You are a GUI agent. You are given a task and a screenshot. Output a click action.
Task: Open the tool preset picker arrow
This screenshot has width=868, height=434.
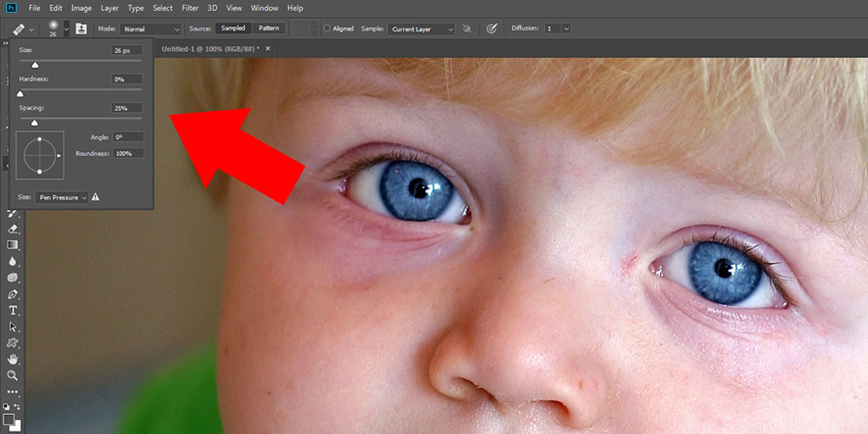point(31,29)
